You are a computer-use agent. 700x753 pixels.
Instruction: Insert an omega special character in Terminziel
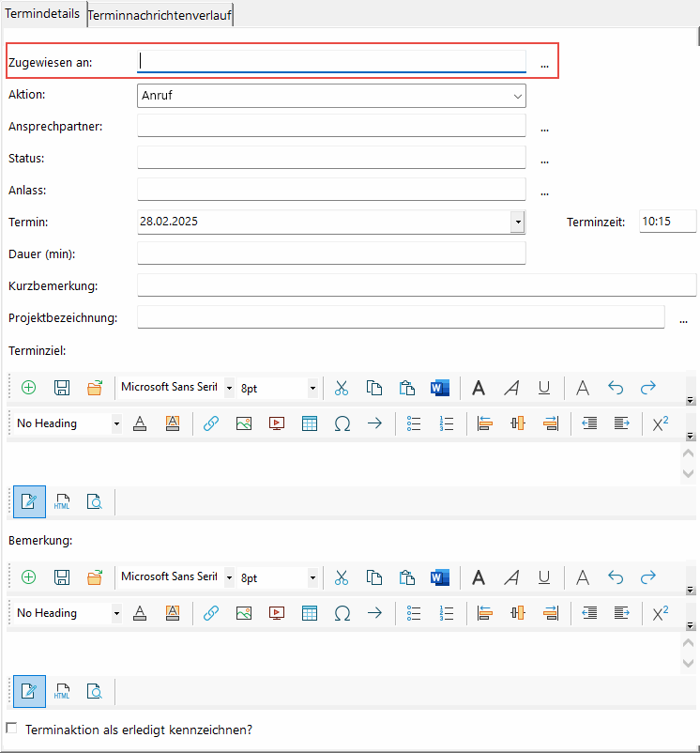342,423
